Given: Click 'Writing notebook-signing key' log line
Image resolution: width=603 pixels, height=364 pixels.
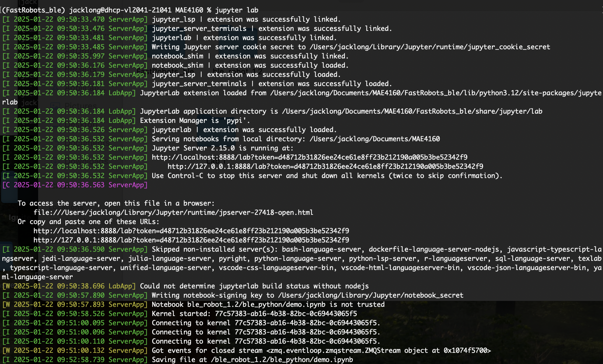Looking at the screenshot, I should 233,295.
